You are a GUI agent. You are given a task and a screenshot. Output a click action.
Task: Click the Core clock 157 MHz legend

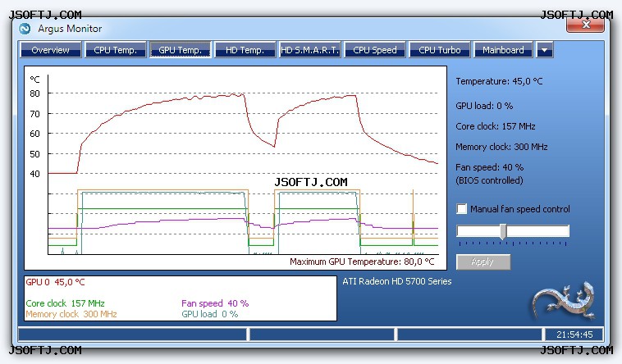pos(65,303)
